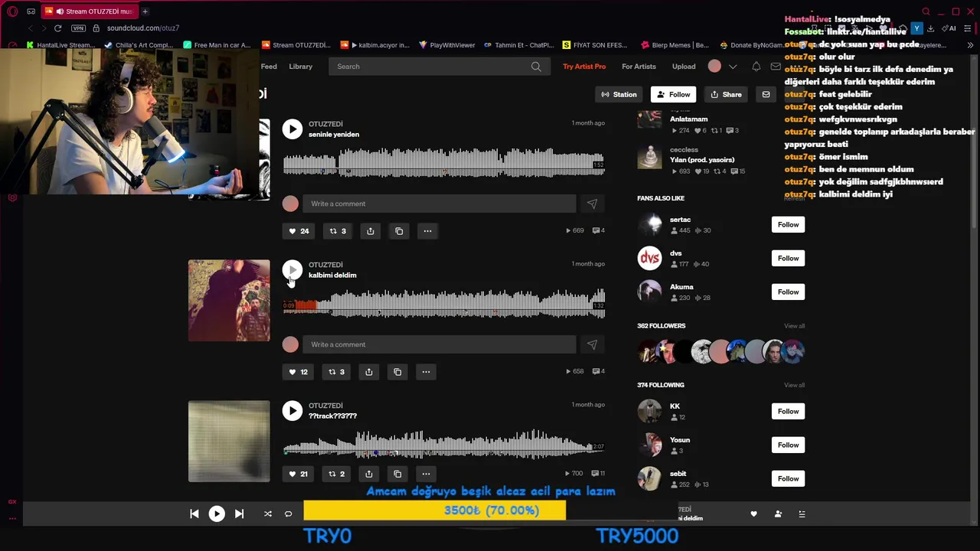Open dvs profile avatar

pyautogui.click(x=649, y=258)
